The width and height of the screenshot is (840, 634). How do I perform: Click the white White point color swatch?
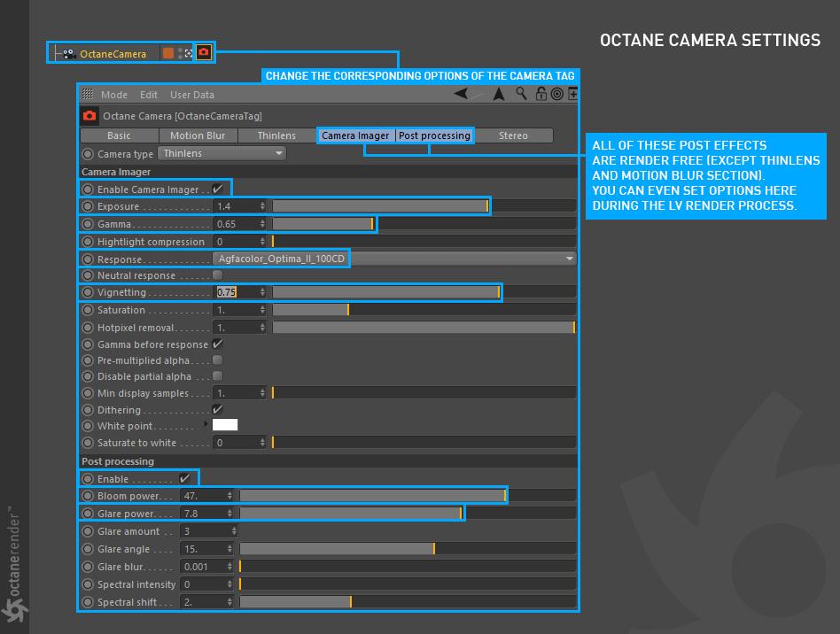pos(225,425)
